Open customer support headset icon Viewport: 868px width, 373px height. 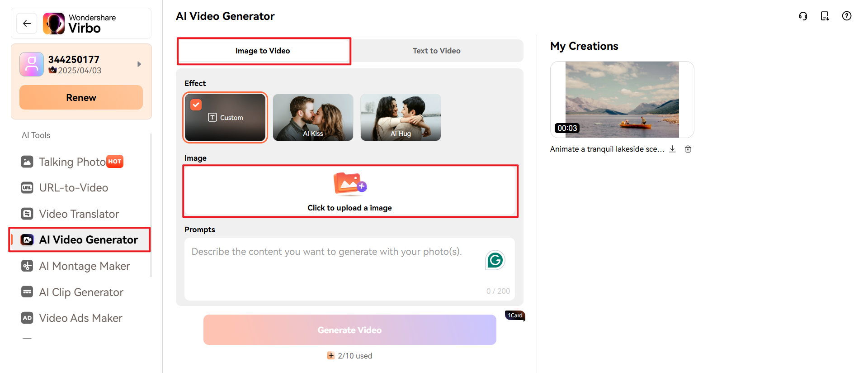[x=803, y=16]
